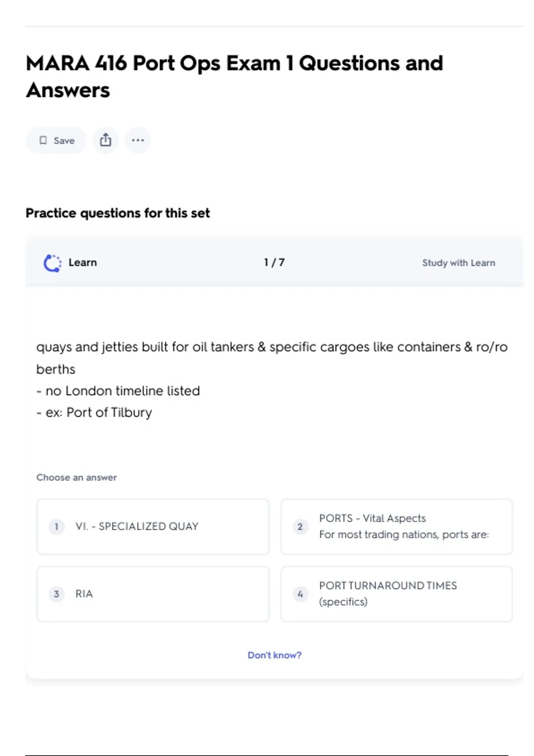Choose the "RIA" answer text
This screenshot has width=534, height=756.
pyautogui.click(x=84, y=594)
